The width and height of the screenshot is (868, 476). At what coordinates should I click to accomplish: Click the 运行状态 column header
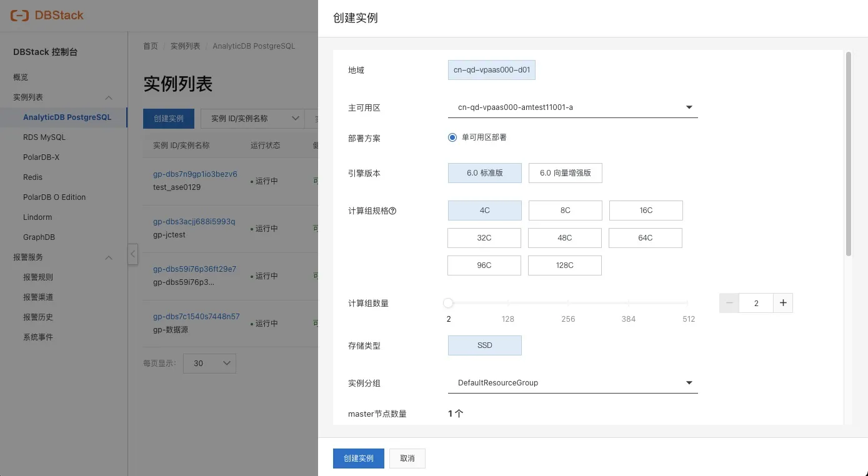266,146
